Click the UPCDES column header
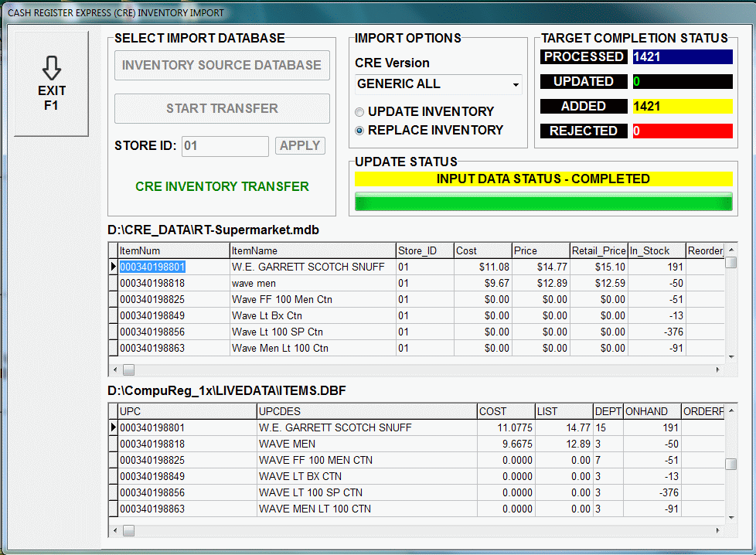 (366, 411)
